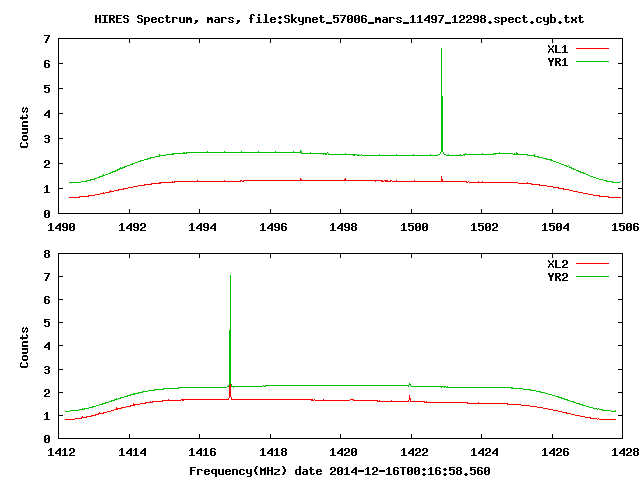Click the 1502 x-axis tick label
Image resolution: width=640 pixels, height=480 pixels.
pyautogui.click(x=484, y=227)
